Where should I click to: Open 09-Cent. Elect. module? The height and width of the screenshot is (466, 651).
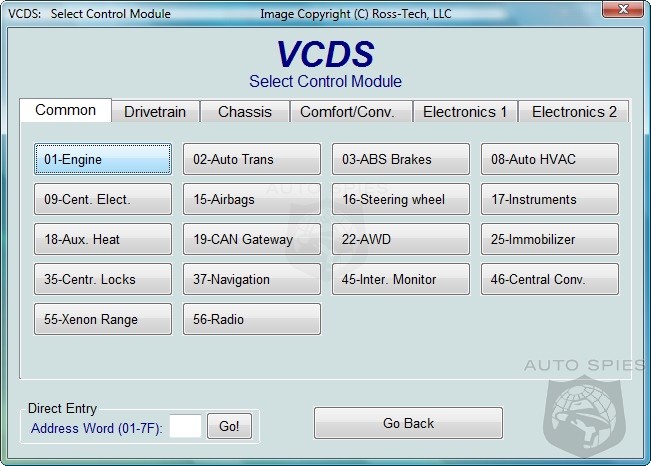point(102,199)
